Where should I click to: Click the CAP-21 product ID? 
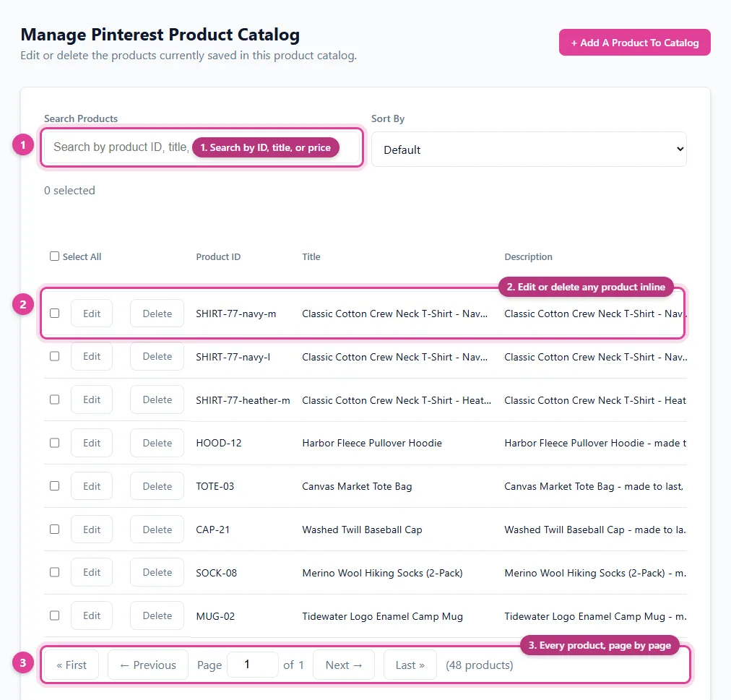(212, 530)
